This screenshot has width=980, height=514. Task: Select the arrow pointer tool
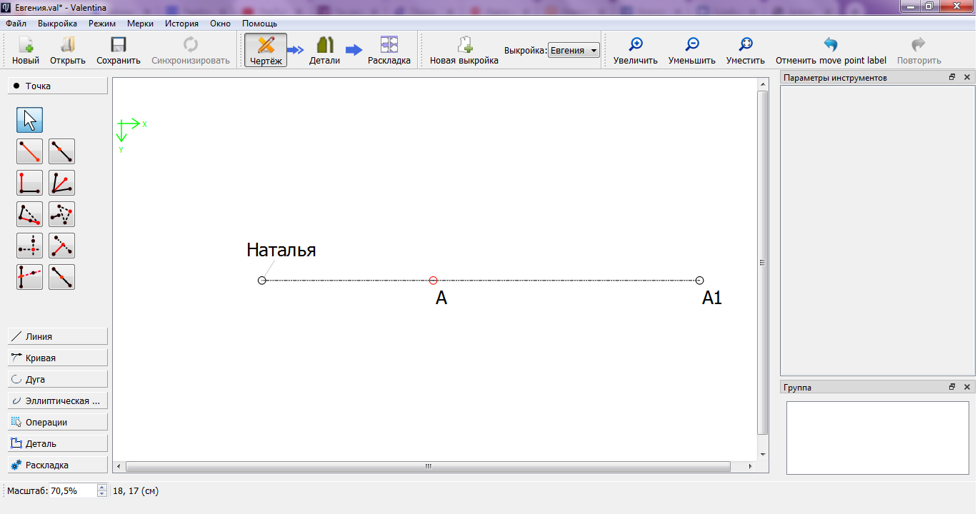[x=29, y=120]
